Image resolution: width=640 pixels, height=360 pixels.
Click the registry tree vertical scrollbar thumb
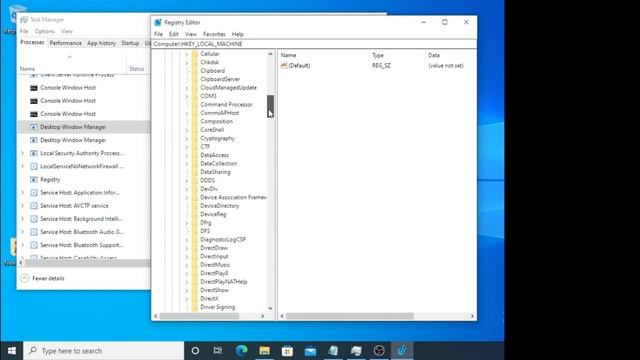pyautogui.click(x=270, y=106)
